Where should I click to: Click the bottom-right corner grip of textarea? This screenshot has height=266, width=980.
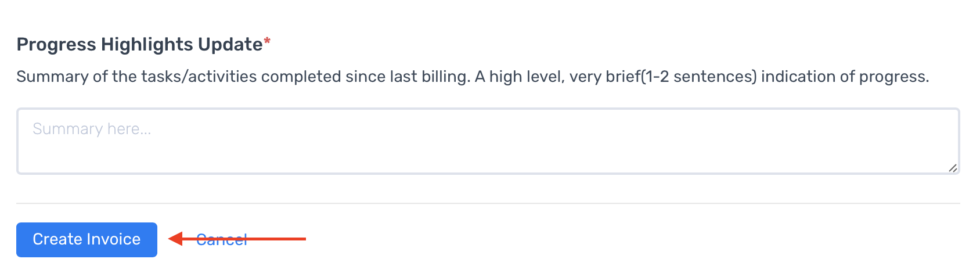pyautogui.click(x=953, y=168)
